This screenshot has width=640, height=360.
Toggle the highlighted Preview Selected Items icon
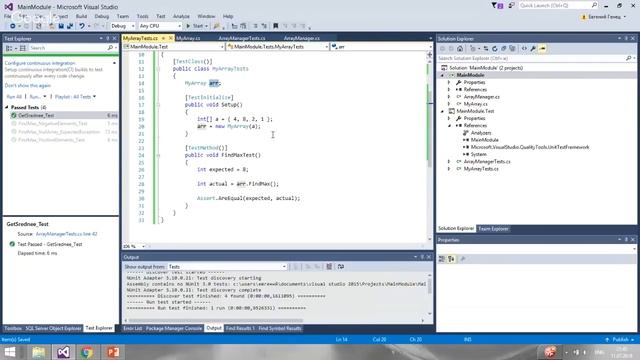(542, 49)
